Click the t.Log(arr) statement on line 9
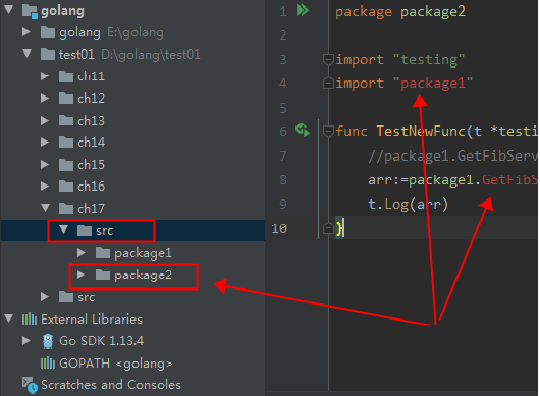This screenshot has width=540, height=396. (x=408, y=205)
